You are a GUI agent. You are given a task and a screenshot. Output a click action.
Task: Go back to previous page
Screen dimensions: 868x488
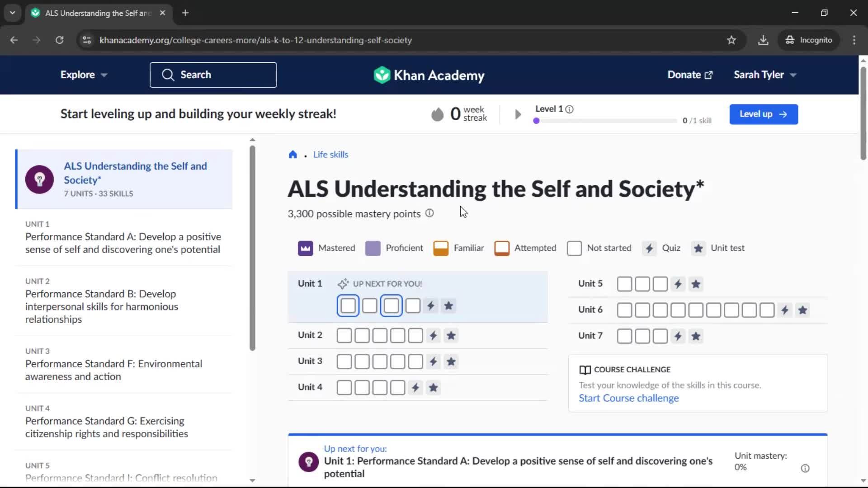tap(14, 40)
